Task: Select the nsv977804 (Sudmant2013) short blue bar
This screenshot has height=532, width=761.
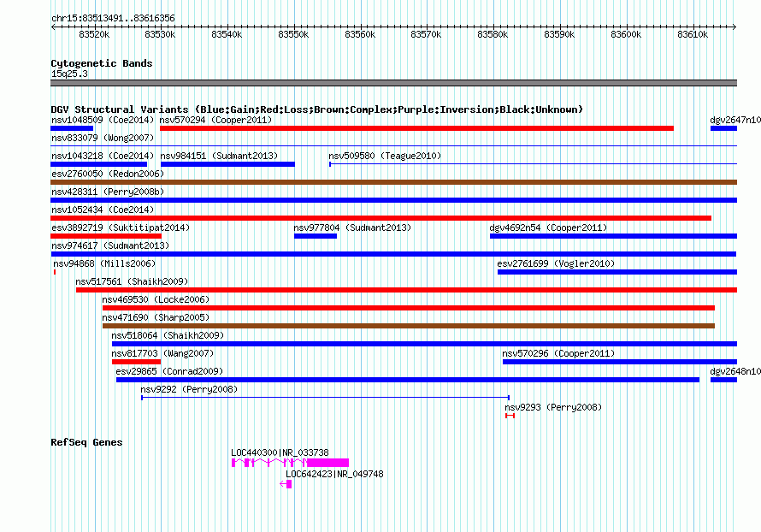Action: pos(316,236)
